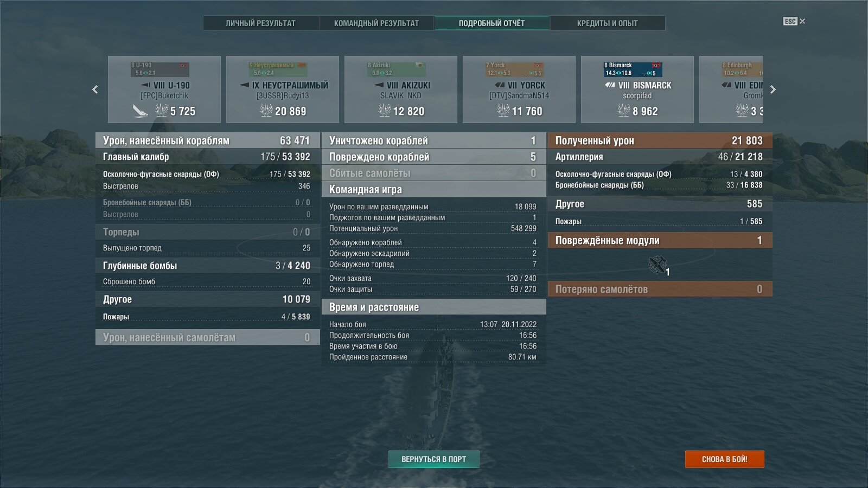Image resolution: width=868 pixels, height=488 pixels.
Task: Click the damage icon next to 5 725
Action: click(162, 111)
